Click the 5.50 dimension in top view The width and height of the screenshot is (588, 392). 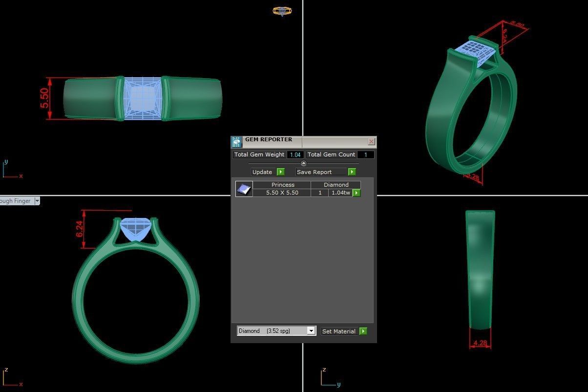[44, 98]
